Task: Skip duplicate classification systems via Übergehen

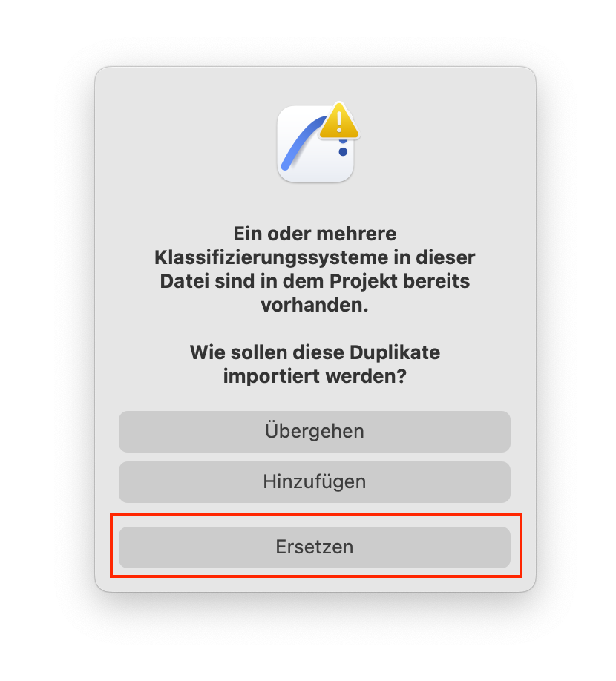Action: [315, 431]
